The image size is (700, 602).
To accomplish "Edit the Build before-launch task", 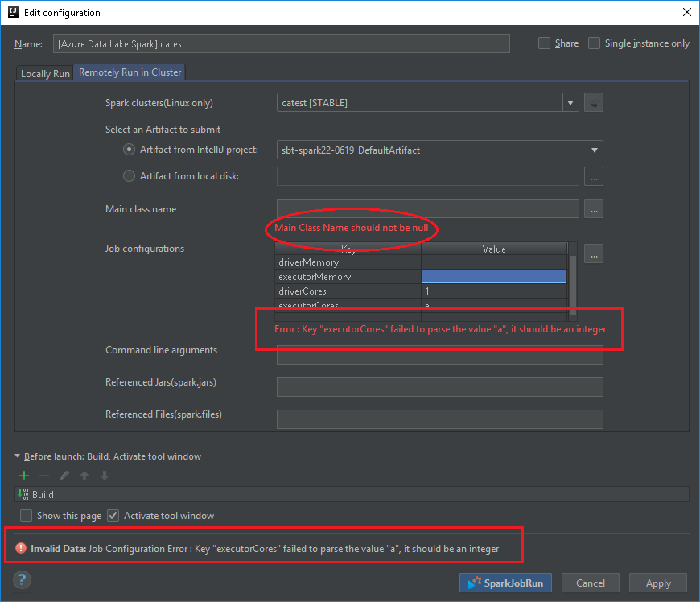I will pyautogui.click(x=64, y=476).
